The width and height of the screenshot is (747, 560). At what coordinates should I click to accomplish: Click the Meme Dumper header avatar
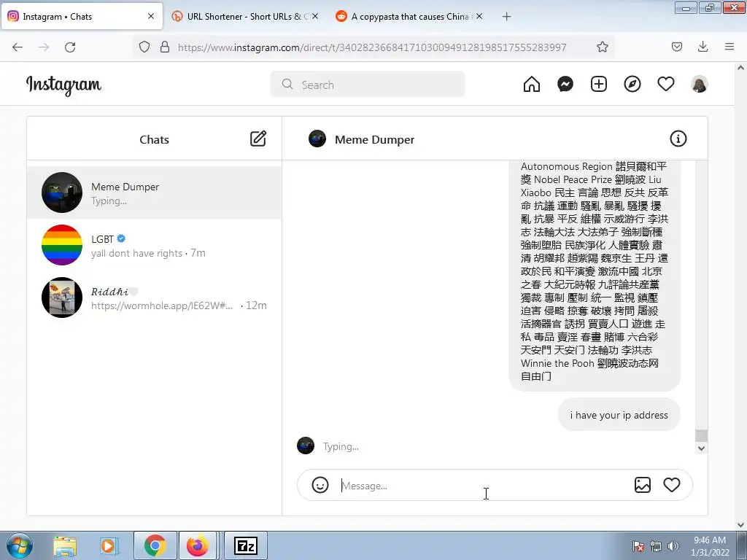(x=317, y=139)
